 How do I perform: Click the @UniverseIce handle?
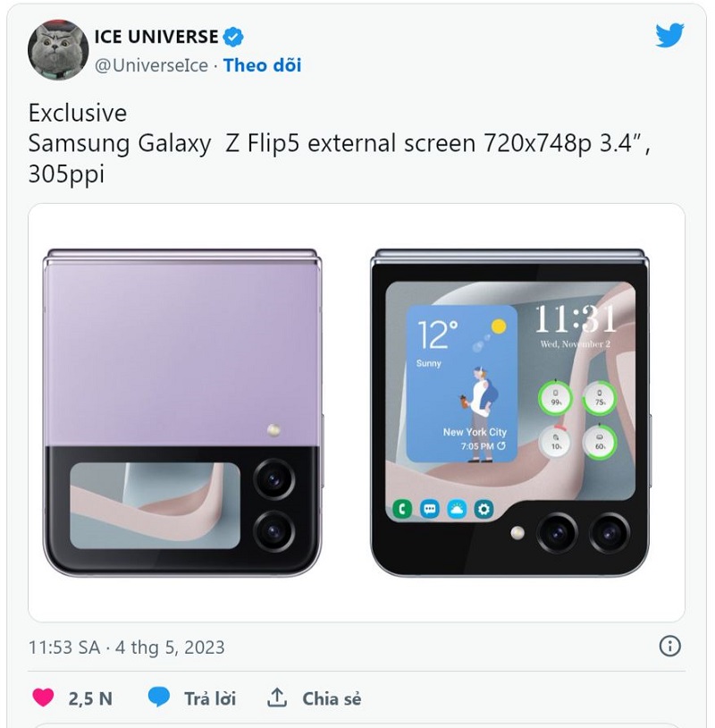pyautogui.click(x=151, y=65)
